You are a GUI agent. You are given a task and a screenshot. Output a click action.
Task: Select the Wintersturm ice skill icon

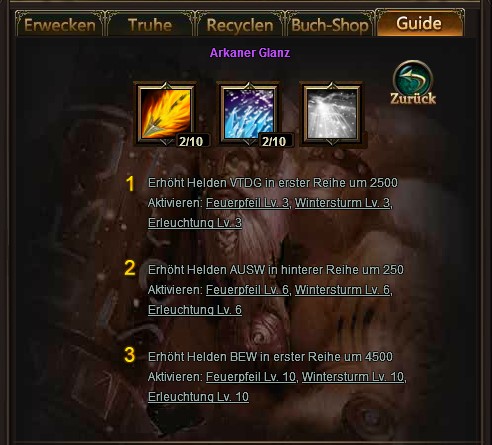pyautogui.click(x=248, y=114)
